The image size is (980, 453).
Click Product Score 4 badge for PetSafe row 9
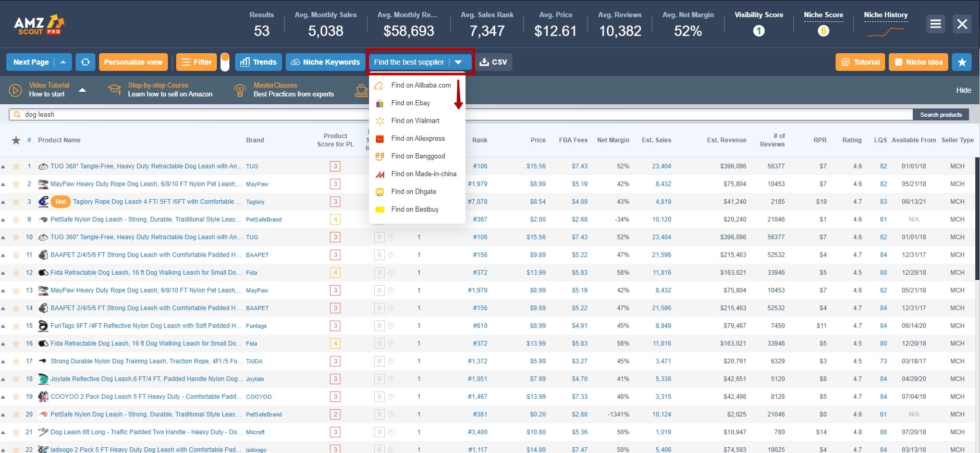(335, 219)
